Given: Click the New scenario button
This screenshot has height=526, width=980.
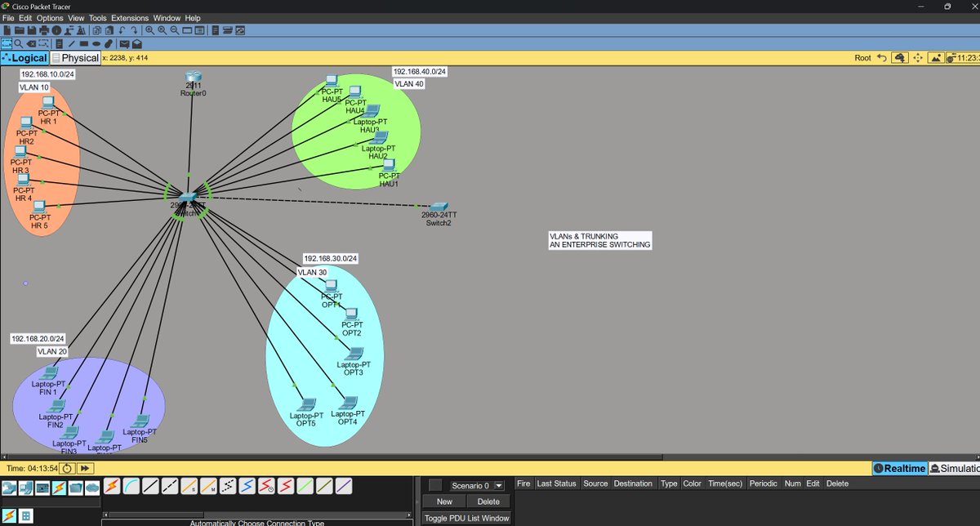Looking at the screenshot, I should click(x=444, y=501).
